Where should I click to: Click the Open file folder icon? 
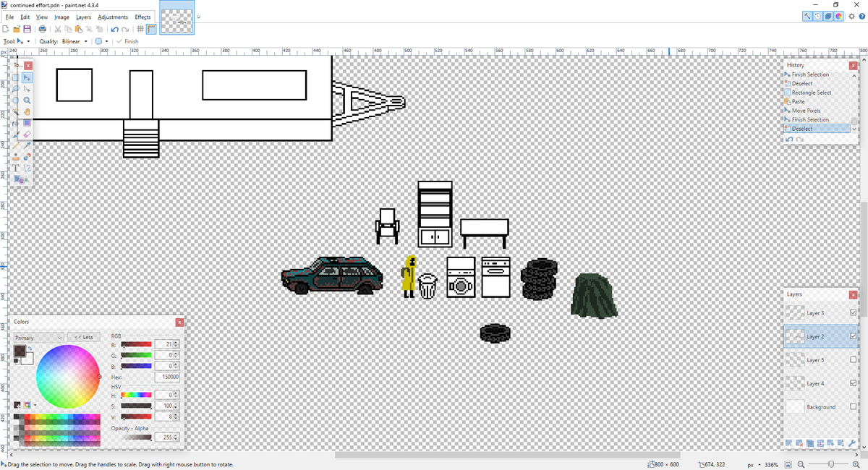coord(16,29)
